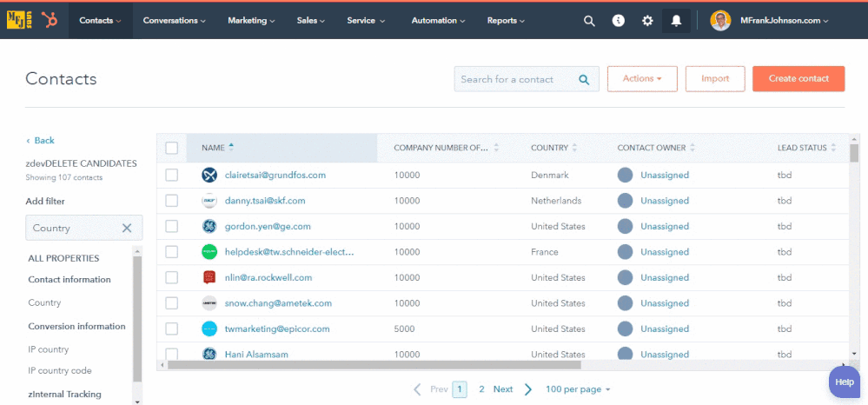Viewport: 868px width, 405px height.
Task: Sort by Country column arrows
Action: (575, 148)
